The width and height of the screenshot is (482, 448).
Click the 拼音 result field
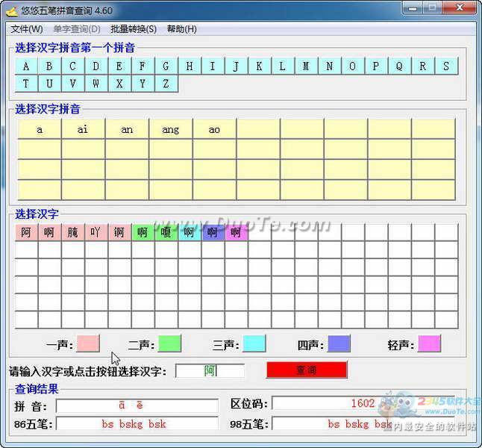(x=137, y=405)
